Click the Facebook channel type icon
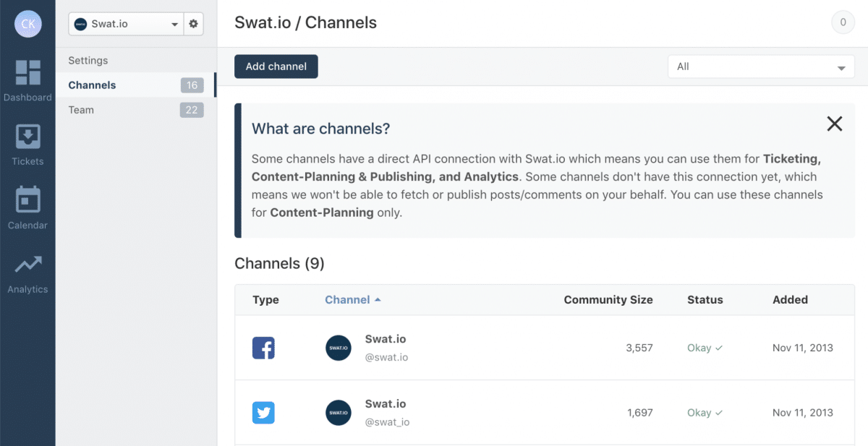The height and width of the screenshot is (446, 868). [x=263, y=348]
